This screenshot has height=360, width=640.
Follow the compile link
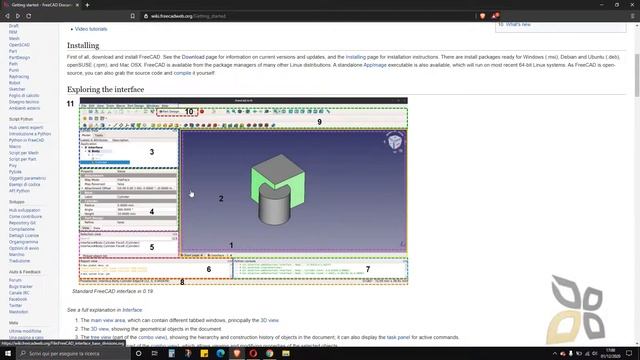tap(182, 73)
